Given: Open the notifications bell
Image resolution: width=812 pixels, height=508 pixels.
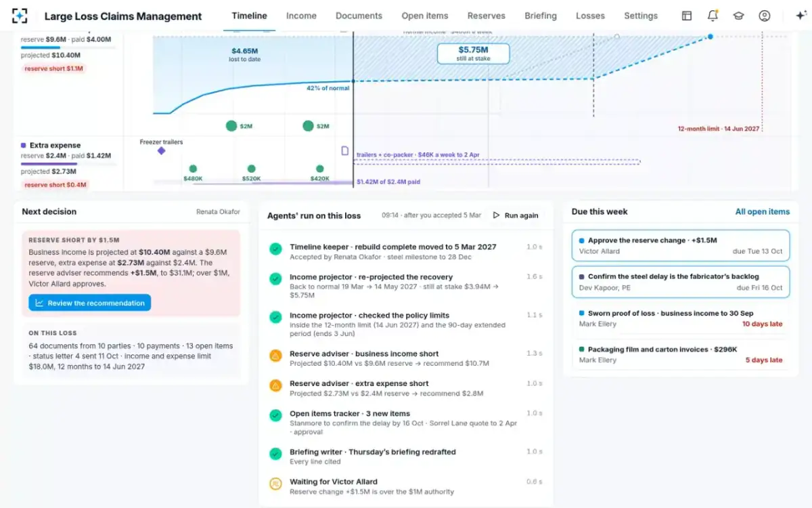Looking at the screenshot, I should pyautogui.click(x=713, y=16).
